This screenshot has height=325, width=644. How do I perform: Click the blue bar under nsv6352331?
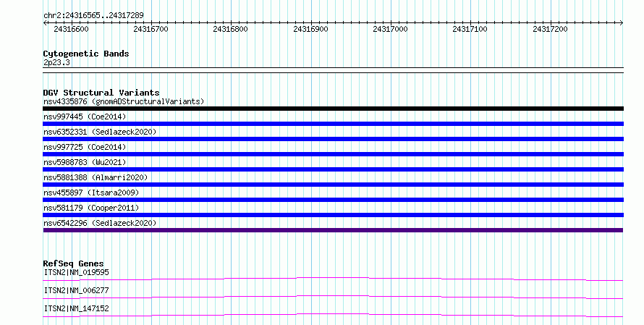coord(333,139)
